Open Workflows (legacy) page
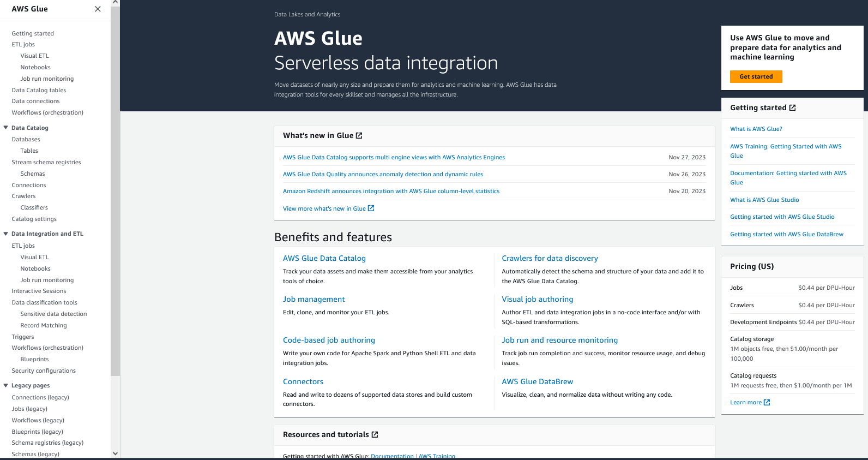 pos(38,420)
